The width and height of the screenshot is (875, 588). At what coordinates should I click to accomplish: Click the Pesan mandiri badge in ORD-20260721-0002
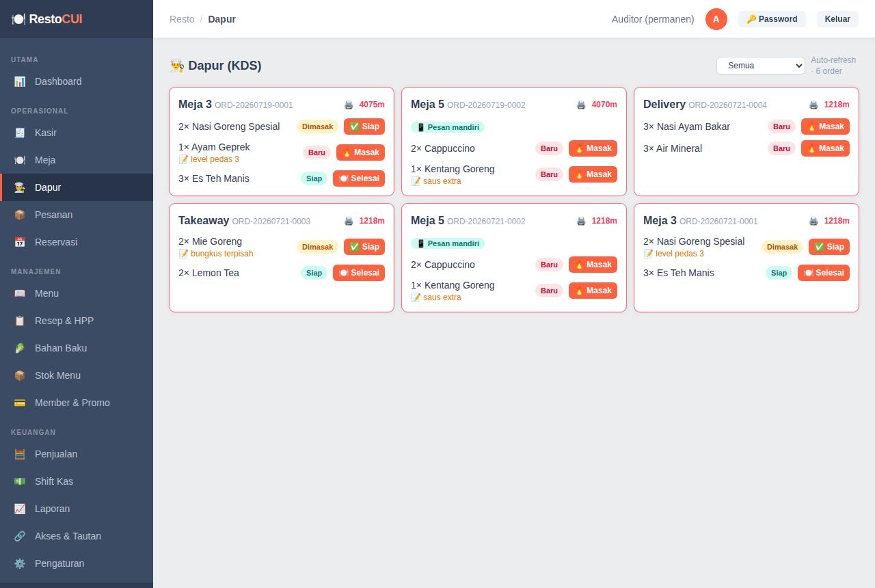point(448,243)
